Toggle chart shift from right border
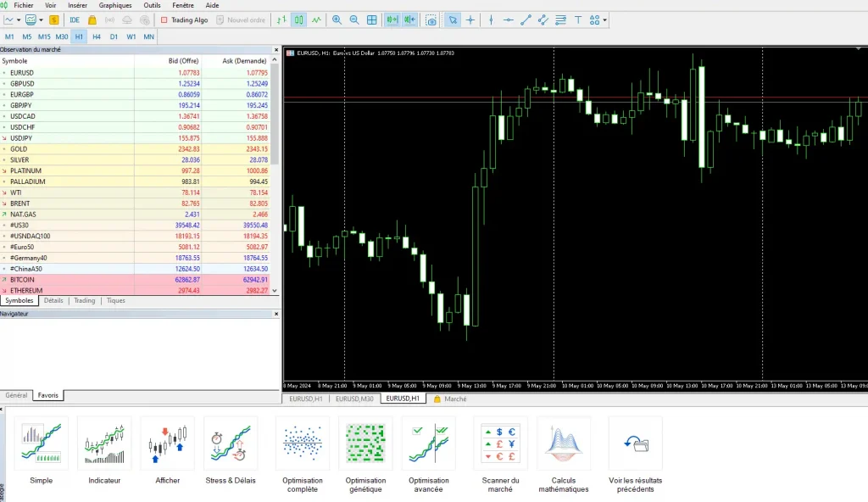Image resolution: width=868 pixels, height=502 pixels. (x=409, y=20)
